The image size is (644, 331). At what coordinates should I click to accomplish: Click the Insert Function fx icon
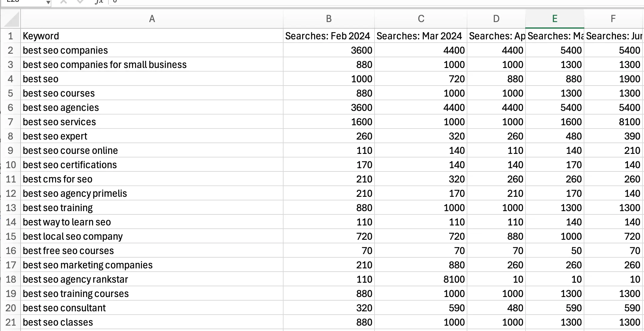(x=99, y=2)
